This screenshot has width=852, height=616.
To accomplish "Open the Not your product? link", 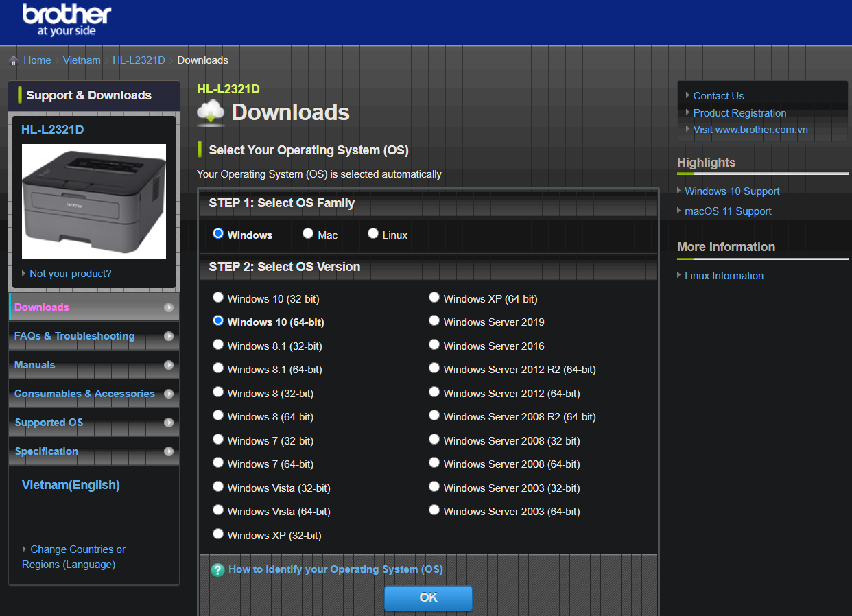I will pyautogui.click(x=70, y=274).
